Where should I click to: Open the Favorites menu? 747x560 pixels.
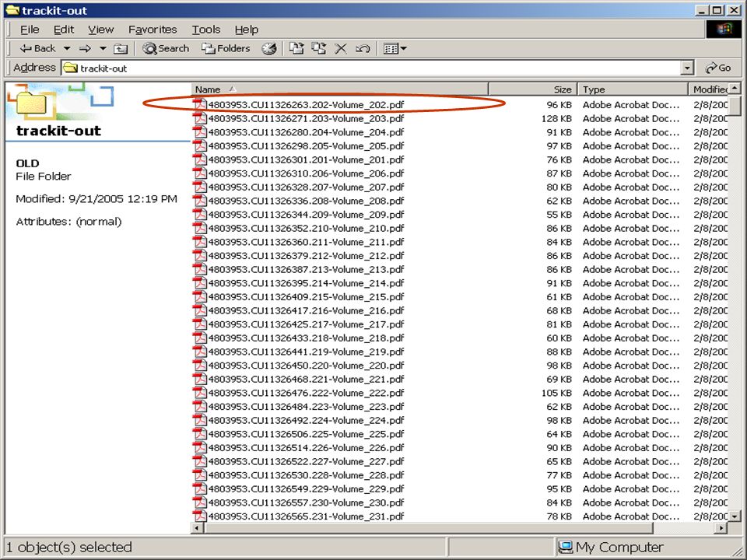153,30
